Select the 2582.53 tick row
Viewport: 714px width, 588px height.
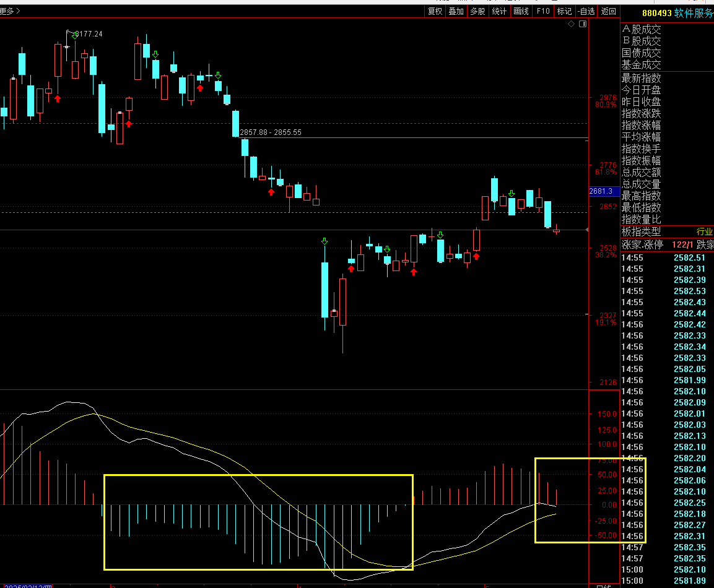tap(668, 291)
